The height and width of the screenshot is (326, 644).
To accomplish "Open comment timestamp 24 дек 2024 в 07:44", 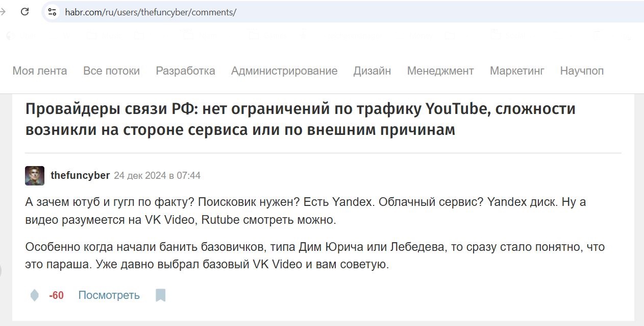I will (157, 176).
